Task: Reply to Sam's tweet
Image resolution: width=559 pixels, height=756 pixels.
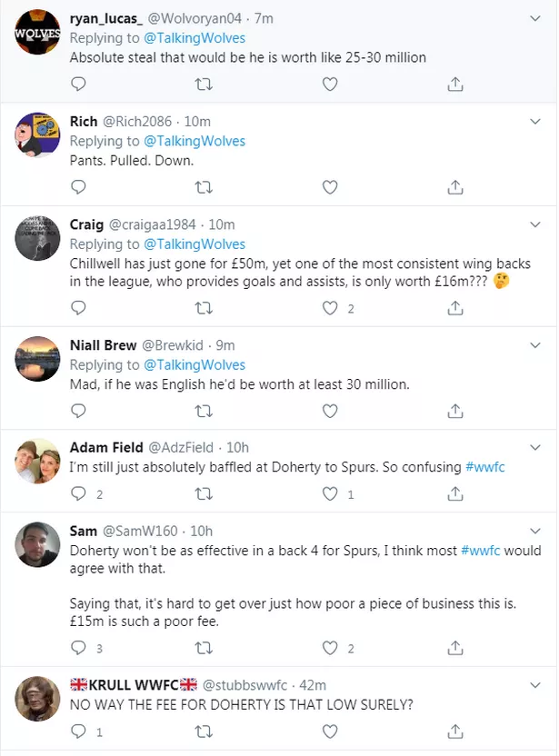Action: (x=79, y=648)
